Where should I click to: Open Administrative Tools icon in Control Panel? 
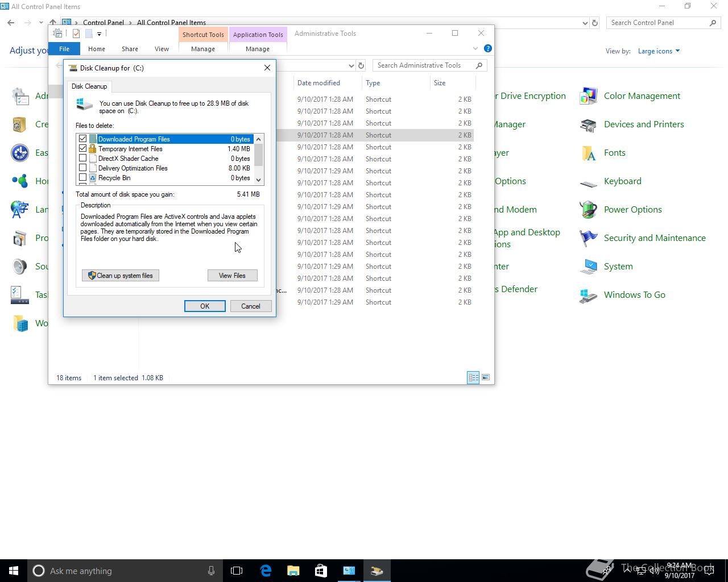[x=20, y=96]
